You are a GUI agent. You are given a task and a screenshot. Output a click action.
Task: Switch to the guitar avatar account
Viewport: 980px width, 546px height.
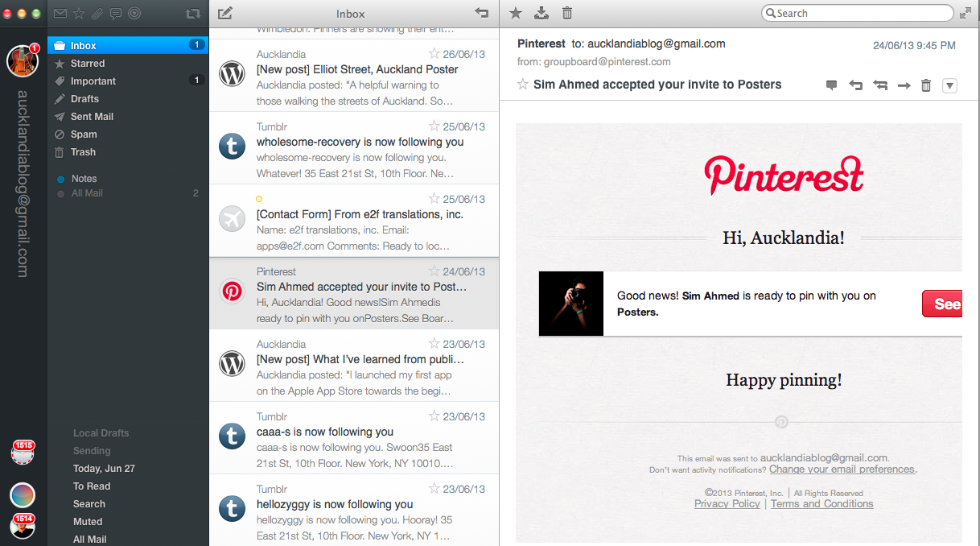coord(22,60)
